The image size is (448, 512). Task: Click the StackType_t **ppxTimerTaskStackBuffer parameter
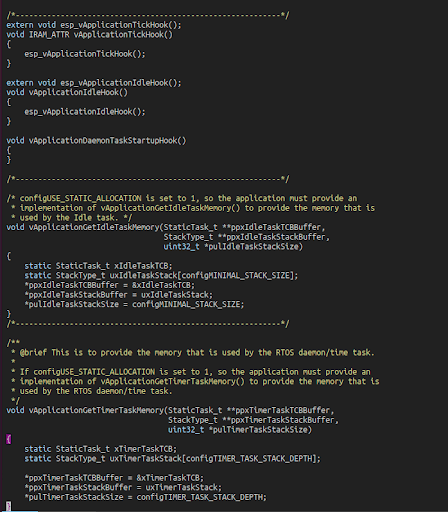[x=253, y=420]
